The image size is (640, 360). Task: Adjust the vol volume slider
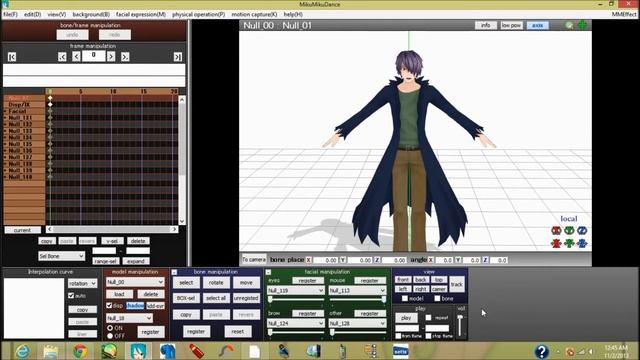460,326
